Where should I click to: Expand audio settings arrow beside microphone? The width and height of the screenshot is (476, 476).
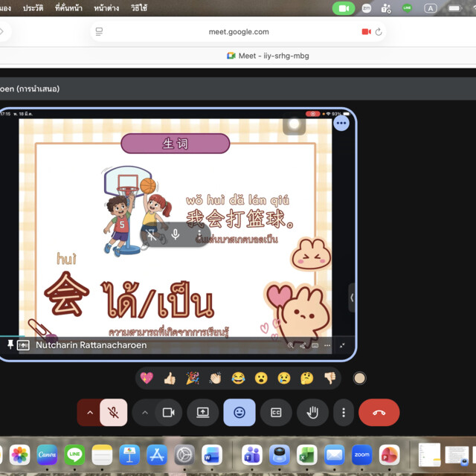[90, 412]
